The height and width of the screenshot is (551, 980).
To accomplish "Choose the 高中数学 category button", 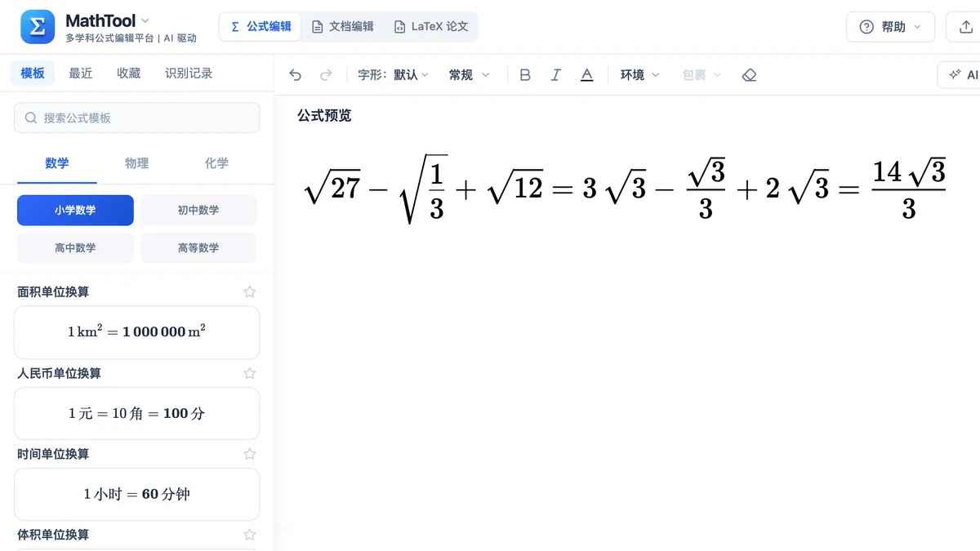I will click(x=75, y=248).
